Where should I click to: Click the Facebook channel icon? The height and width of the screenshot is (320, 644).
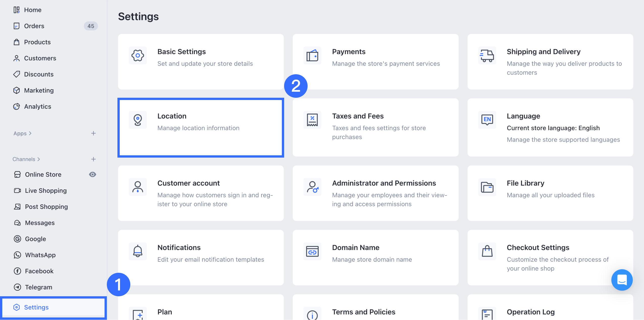click(x=17, y=271)
